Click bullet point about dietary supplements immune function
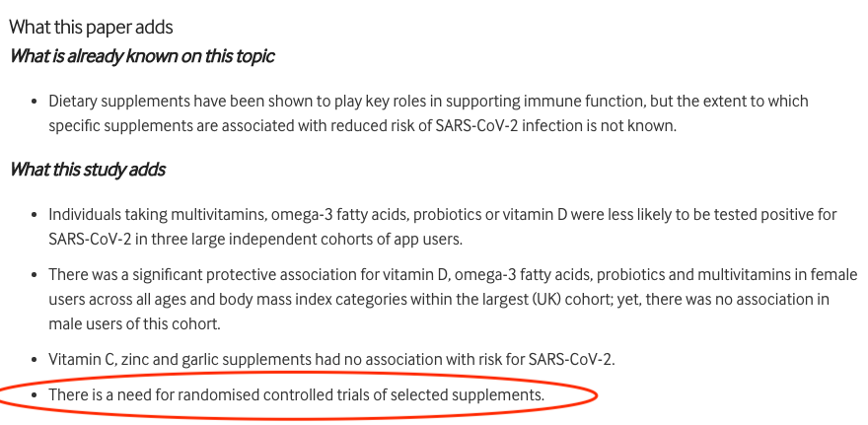This screenshot has width=868, height=425. 428,113
